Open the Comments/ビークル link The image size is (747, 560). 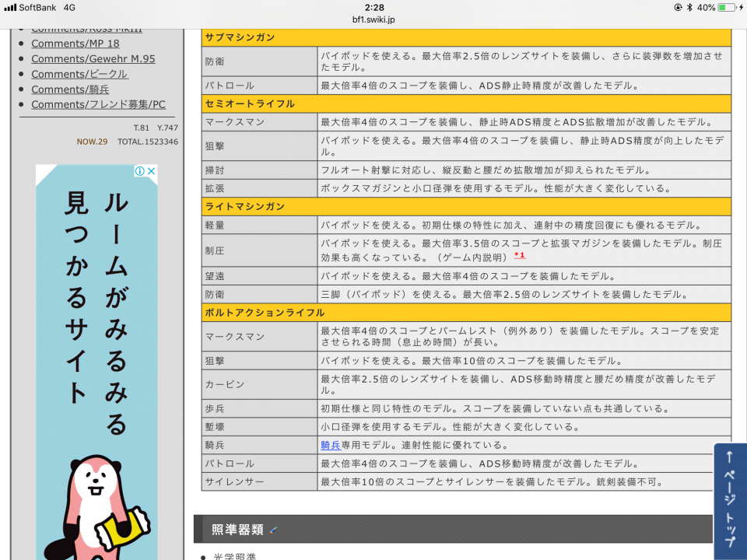click(79, 74)
